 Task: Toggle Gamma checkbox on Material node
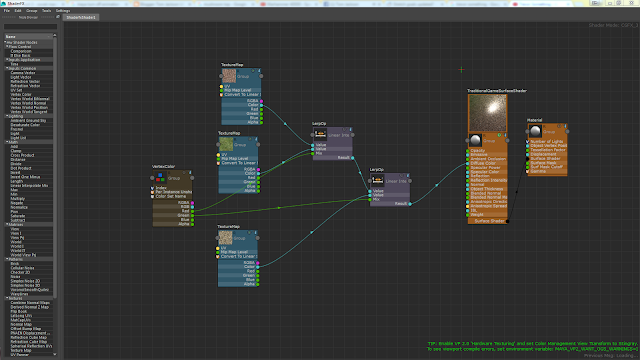tap(527, 171)
